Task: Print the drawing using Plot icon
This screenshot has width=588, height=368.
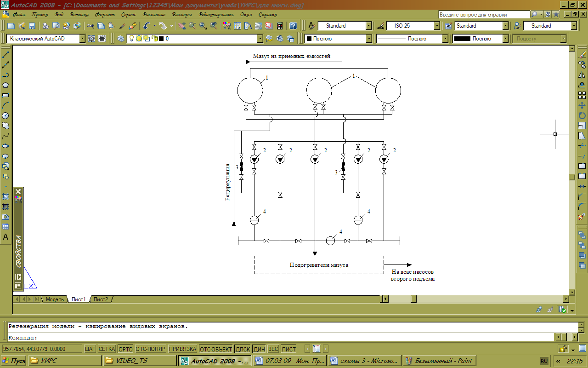Action: point(46,26)
